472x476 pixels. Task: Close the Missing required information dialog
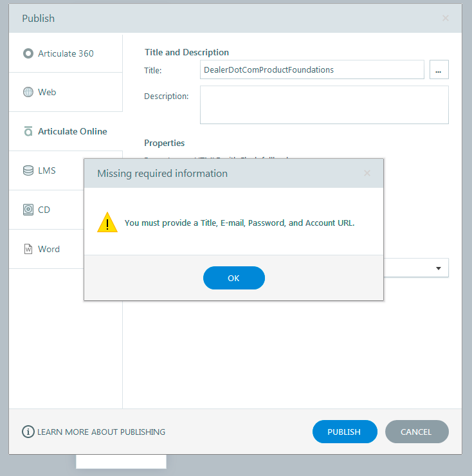click(367, 173)
